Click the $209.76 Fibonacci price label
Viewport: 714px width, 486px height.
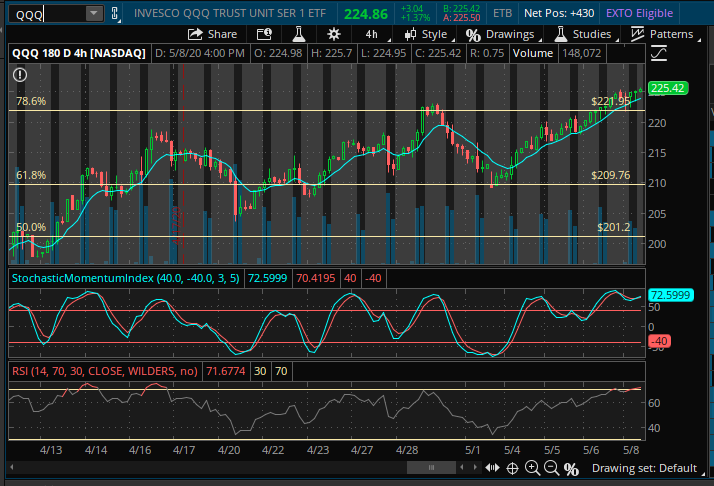[x=610, y=175]
